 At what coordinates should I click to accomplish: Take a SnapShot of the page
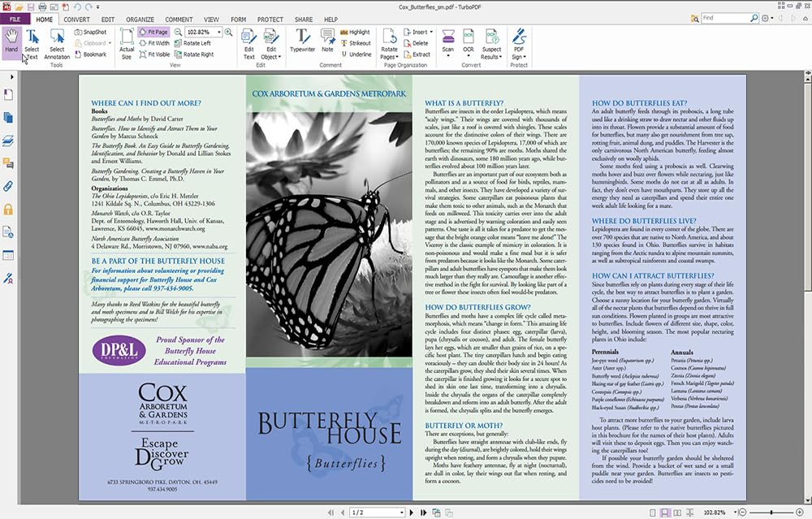pos(90,32)
